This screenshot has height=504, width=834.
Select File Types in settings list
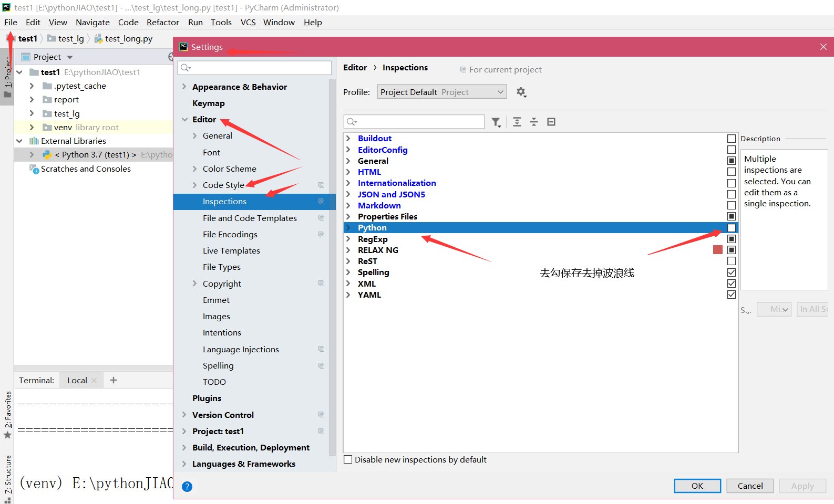click(x=222, y=267)
